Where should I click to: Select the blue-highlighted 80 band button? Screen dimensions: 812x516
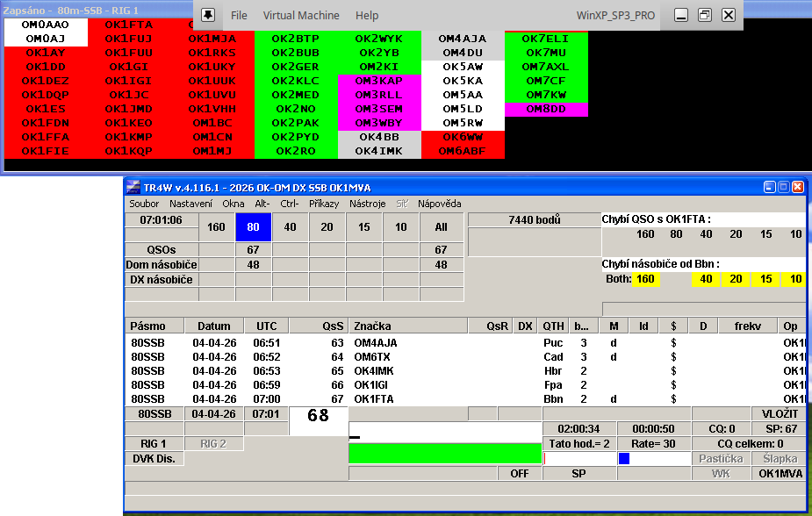(254, 227)
